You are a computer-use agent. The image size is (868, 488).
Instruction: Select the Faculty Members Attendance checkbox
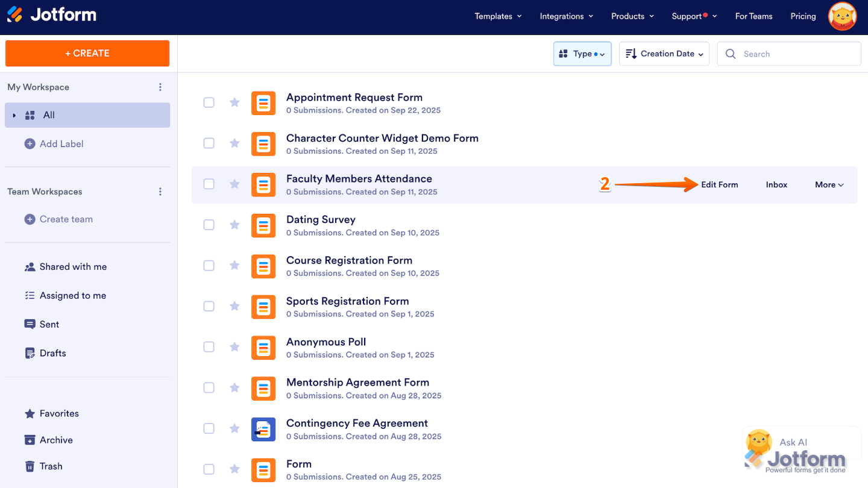tap(209, 184)
